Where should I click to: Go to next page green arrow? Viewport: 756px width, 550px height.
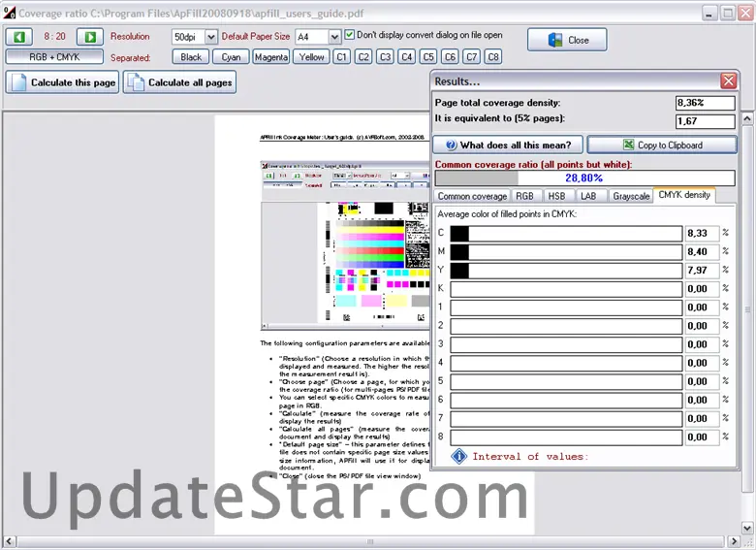coord(90,37)
